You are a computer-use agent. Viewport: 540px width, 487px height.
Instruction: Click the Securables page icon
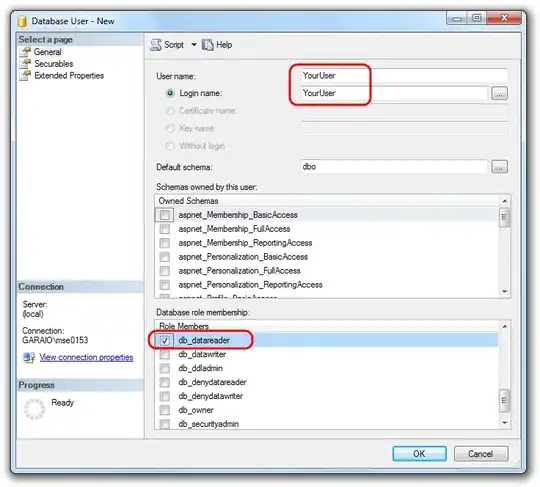pos(25,64)
